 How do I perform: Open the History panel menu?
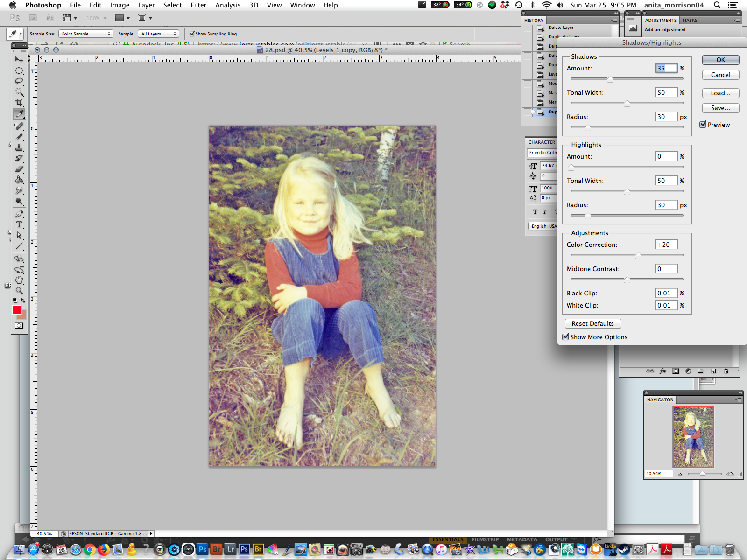614,20
